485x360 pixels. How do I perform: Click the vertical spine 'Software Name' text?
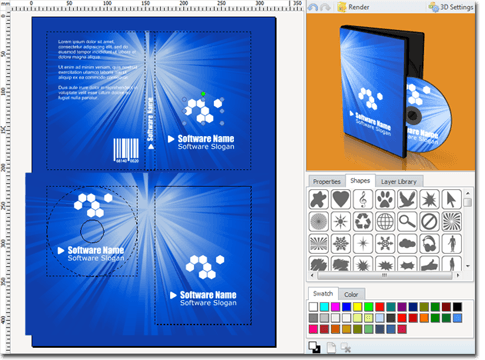pyautogui.click(x=151, y=119)
